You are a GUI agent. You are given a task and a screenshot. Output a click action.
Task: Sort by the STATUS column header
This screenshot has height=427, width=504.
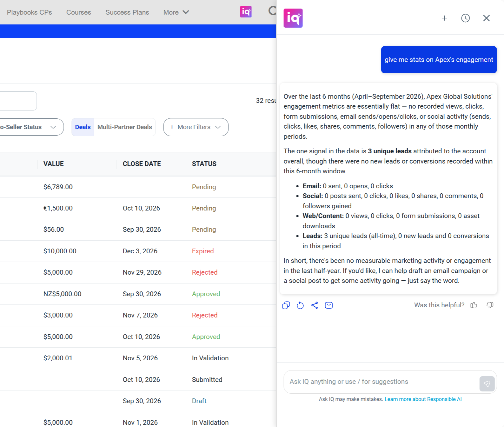[204, 164]
